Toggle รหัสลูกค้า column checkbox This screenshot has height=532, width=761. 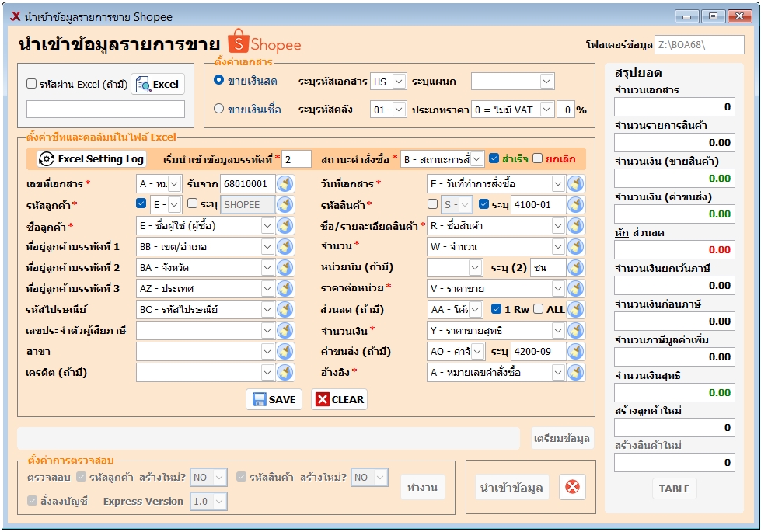pyautogui.click(x=141, y=203)
